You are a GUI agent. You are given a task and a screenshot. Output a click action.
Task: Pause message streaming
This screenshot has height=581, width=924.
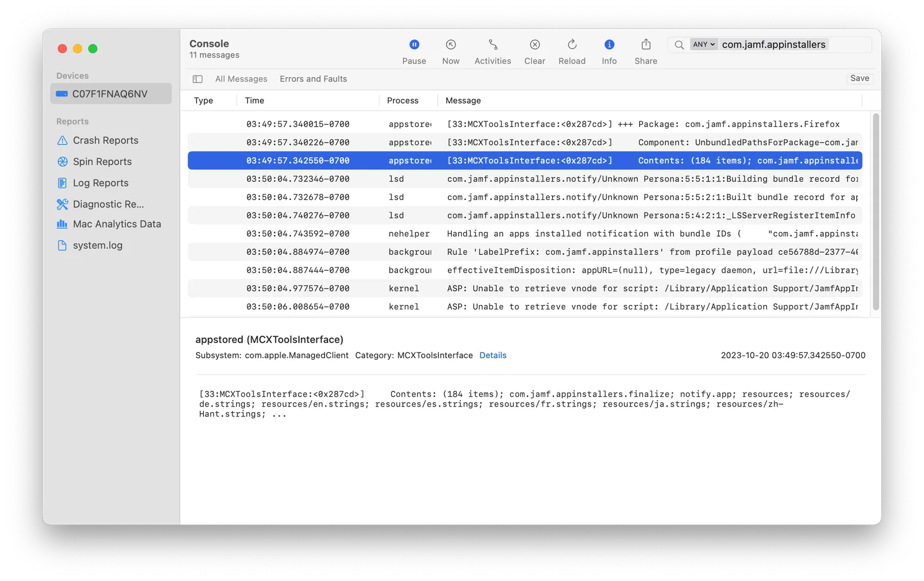click(414, 51)
